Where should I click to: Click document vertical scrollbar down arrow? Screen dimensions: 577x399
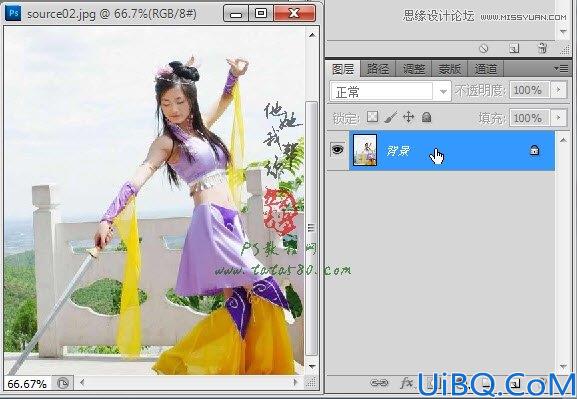312,366
